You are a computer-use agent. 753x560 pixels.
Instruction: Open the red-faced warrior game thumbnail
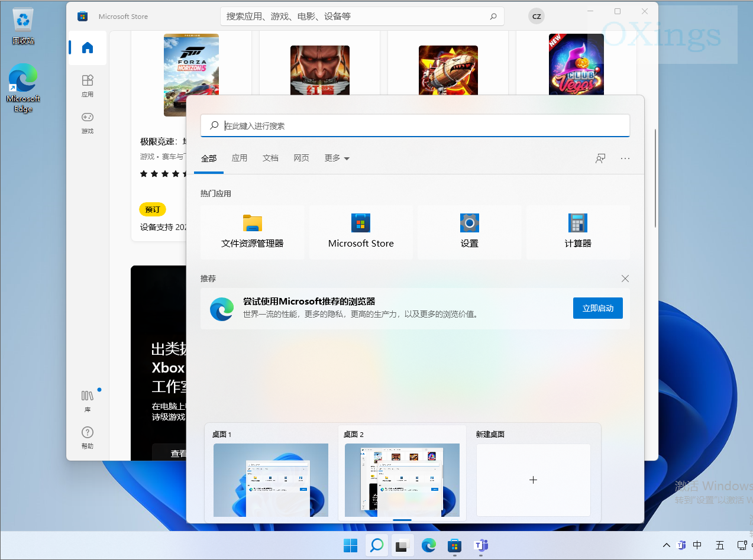pos(320,70)
